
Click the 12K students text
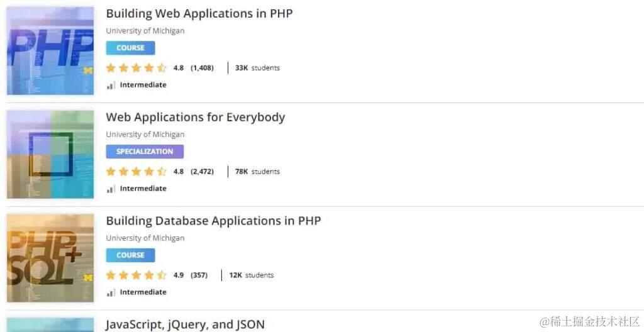pos(252,275)
